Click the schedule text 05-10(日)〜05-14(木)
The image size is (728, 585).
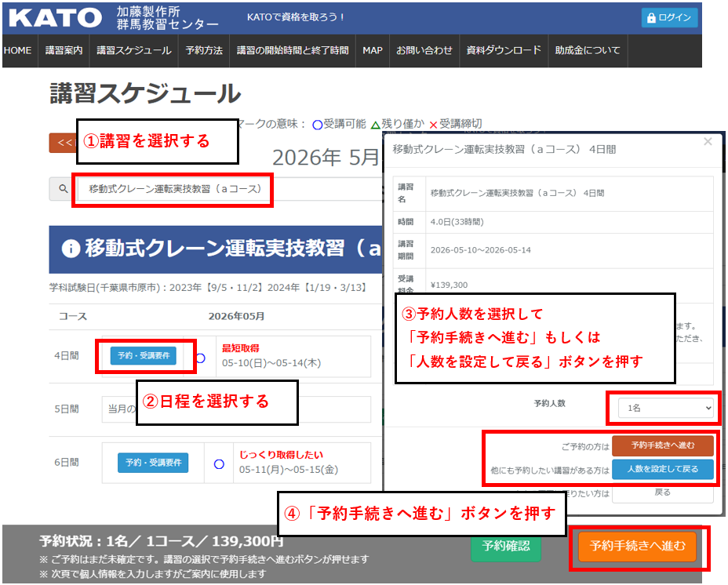point(271,363)
